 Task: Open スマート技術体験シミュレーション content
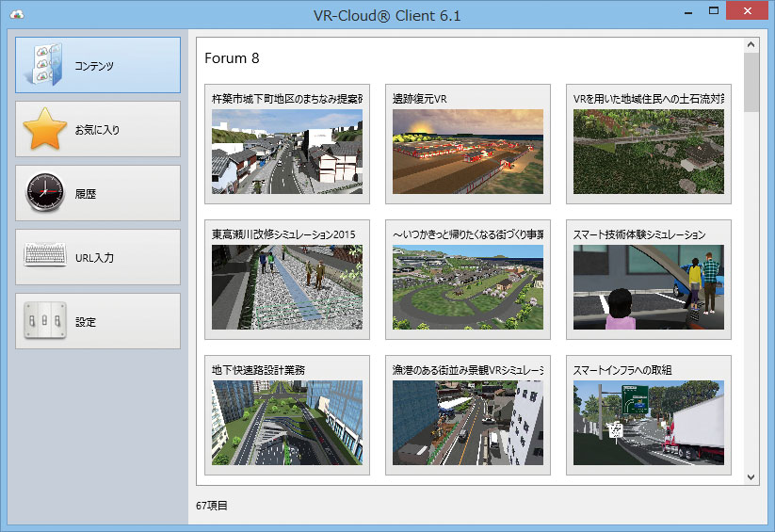pyautogui.click(x=649, y=280)
